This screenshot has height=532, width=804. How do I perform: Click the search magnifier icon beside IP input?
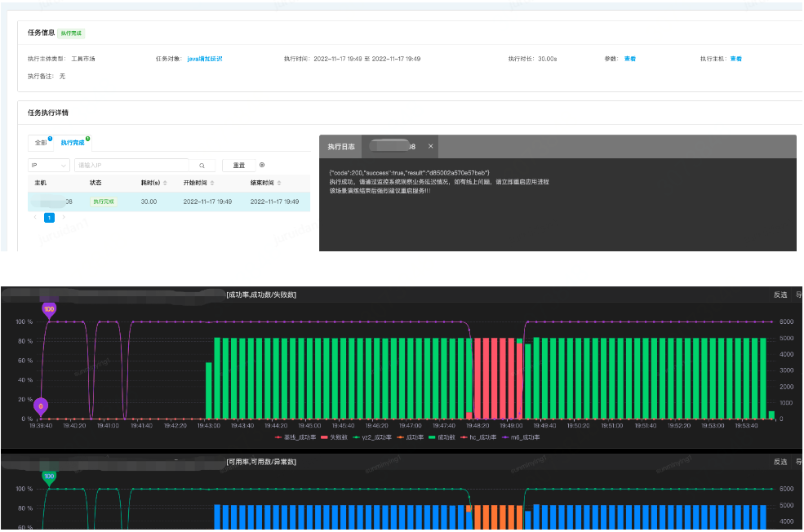[x=202, y=166]
